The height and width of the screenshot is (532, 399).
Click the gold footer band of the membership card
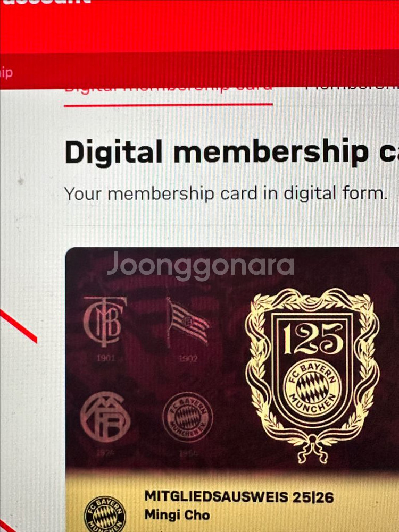pos(232,502)
